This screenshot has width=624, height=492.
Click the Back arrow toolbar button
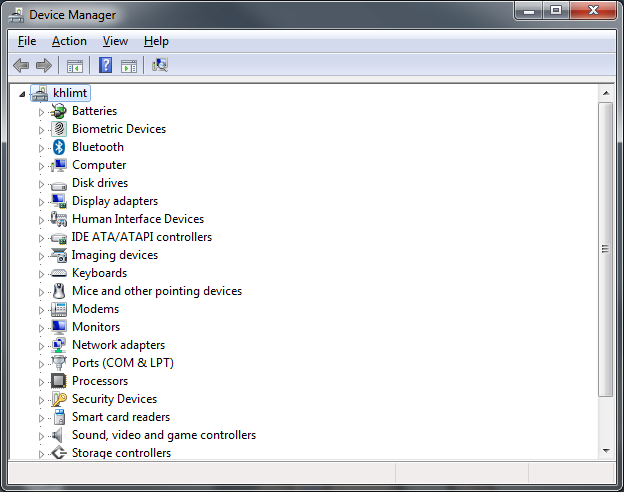[21, 65]
